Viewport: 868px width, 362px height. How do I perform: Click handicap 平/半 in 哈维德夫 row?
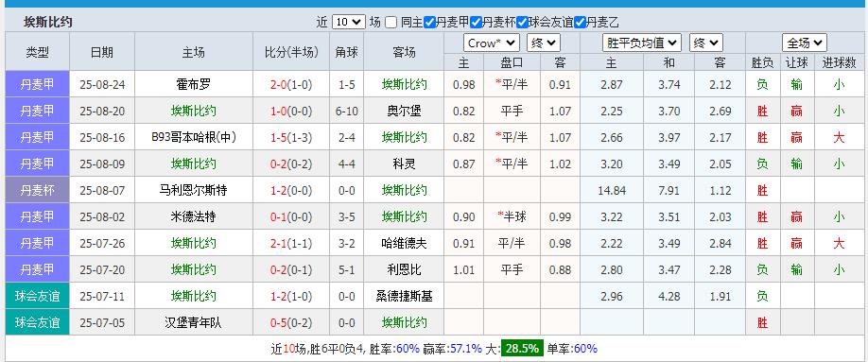coord(512,243)
